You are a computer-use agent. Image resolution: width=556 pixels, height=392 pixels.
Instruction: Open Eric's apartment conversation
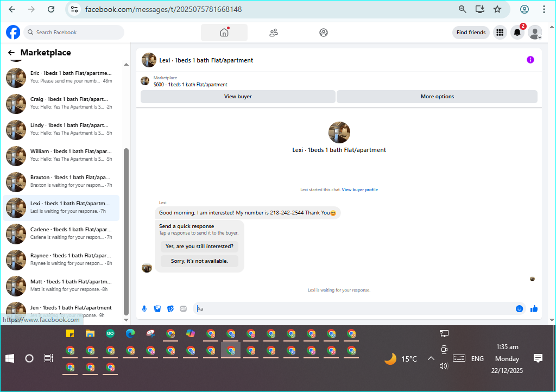(61, 77)
